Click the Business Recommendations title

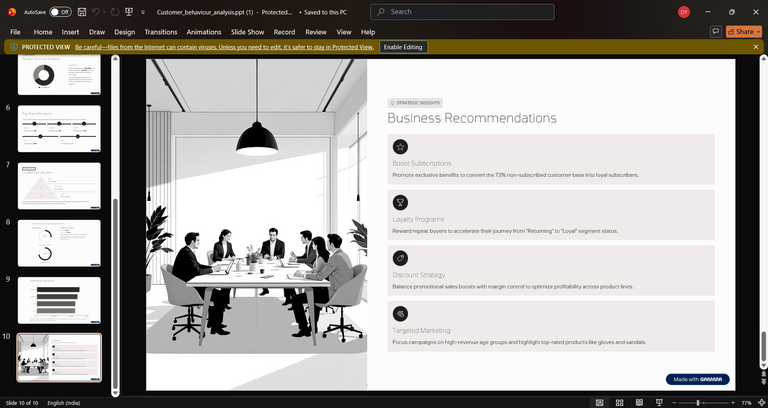coord(472,118)
